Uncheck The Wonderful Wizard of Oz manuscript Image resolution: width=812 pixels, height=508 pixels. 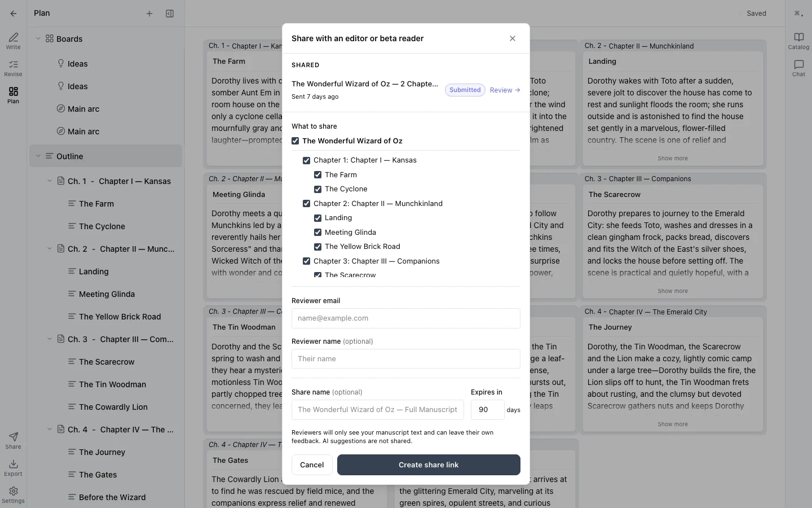point(295,141)
